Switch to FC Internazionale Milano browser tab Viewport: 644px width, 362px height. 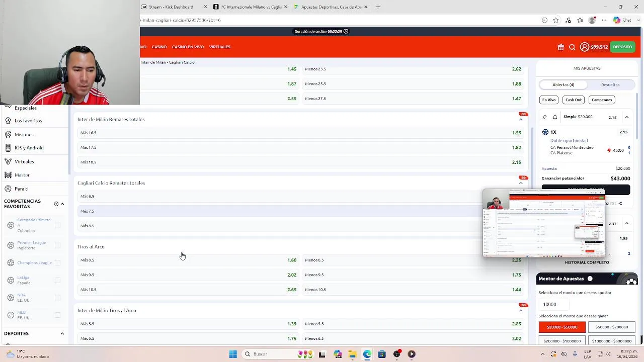pyautogui.click(x=251, y=7)
